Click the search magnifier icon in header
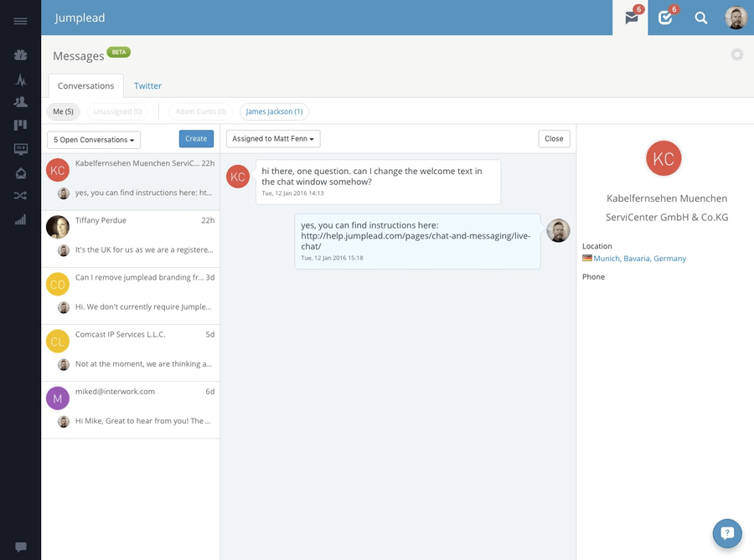 coord(701,18)
